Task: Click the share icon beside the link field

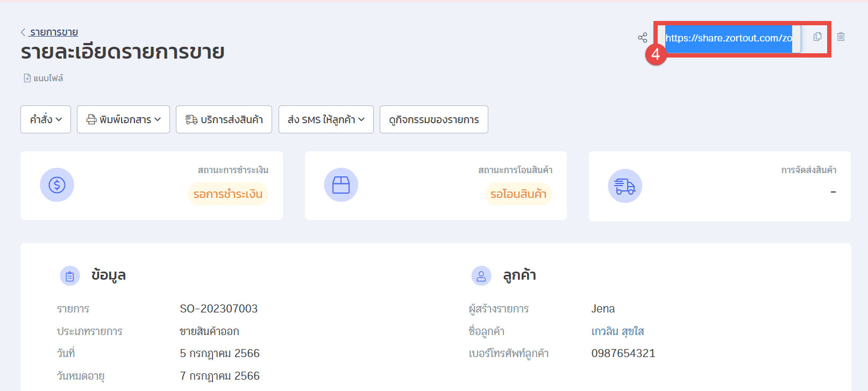Action: [x=643, y=38]
